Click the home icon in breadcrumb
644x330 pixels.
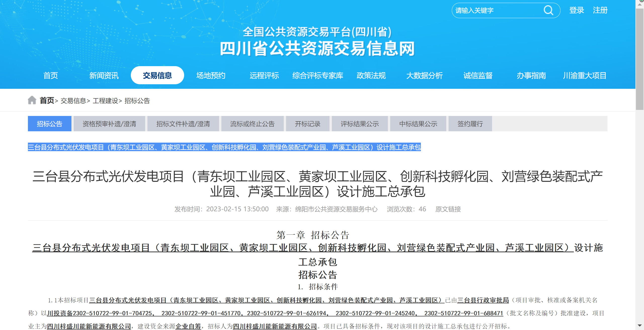click(32, 100)
